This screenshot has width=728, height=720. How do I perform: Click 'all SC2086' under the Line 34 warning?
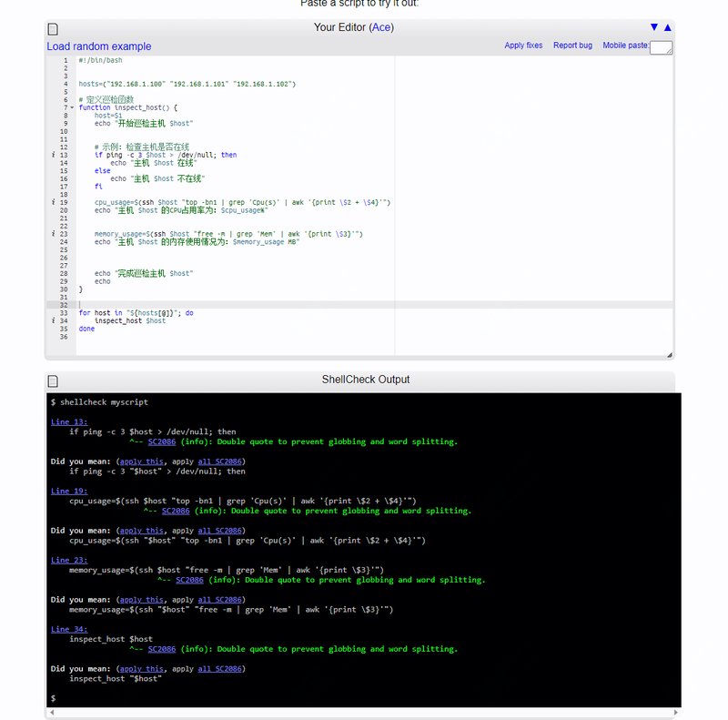pyautogui.click(x=219, y=669)
